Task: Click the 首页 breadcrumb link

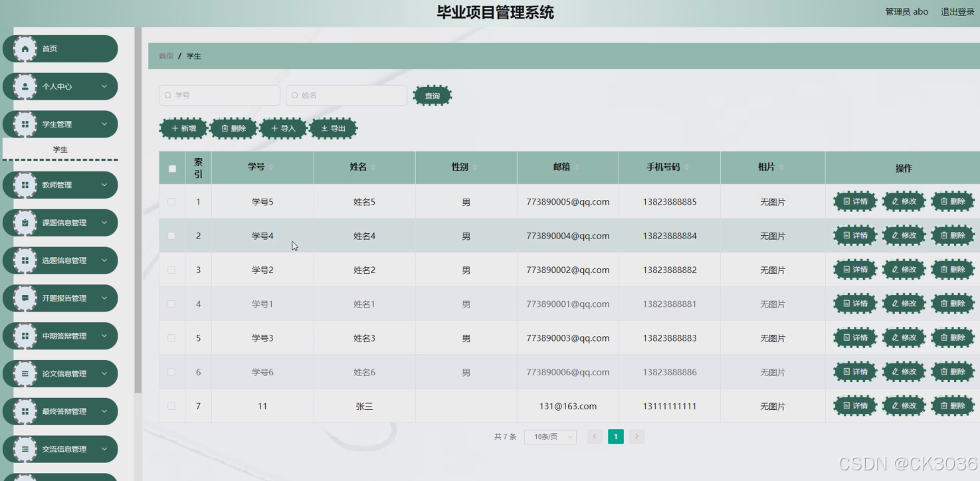Action: pyautogui.click(x=166, y=56)
